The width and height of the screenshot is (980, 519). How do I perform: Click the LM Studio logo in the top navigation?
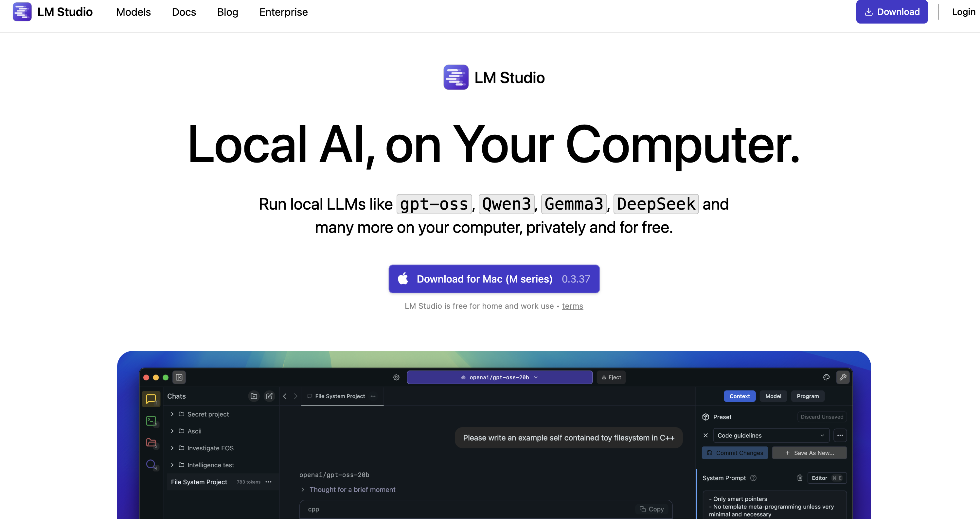click(x=52, y=12)
